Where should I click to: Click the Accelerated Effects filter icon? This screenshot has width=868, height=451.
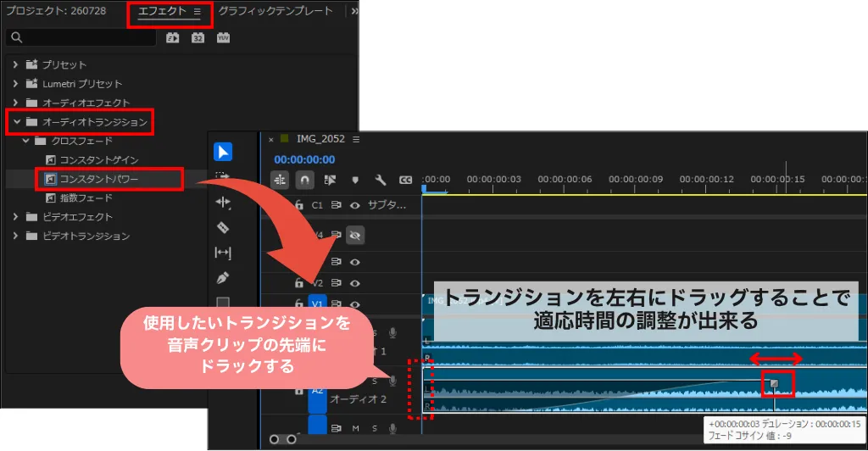point(173,37)
